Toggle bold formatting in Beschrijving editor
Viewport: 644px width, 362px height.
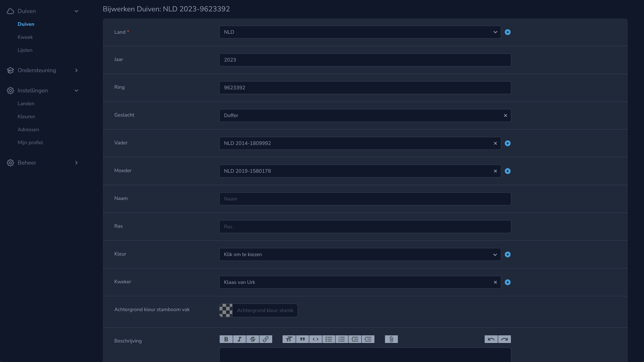tap(226, 339)
